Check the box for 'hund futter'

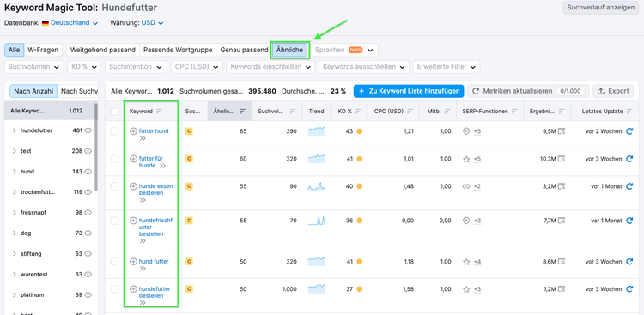pos(115,261)
